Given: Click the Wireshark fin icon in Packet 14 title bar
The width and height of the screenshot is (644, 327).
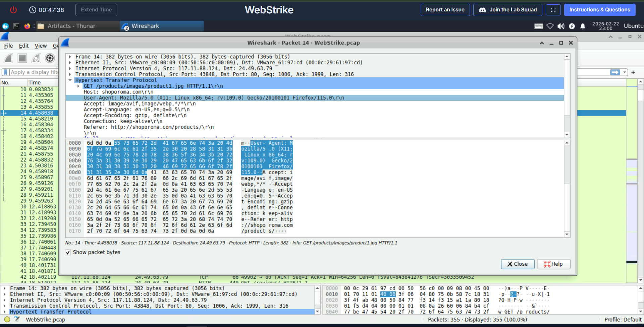Looking at the screenshot, I should pyautogui.click(x=65, y=43).
